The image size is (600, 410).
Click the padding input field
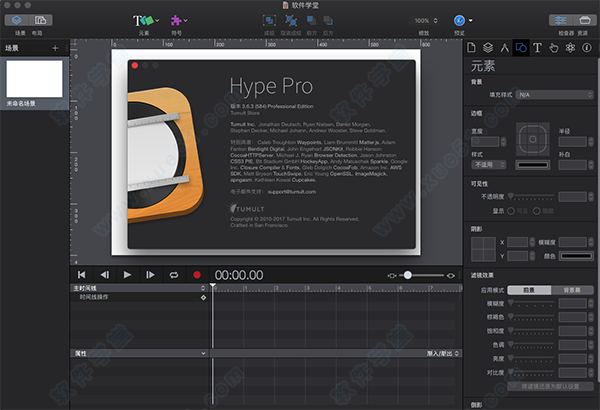(573, 165)
